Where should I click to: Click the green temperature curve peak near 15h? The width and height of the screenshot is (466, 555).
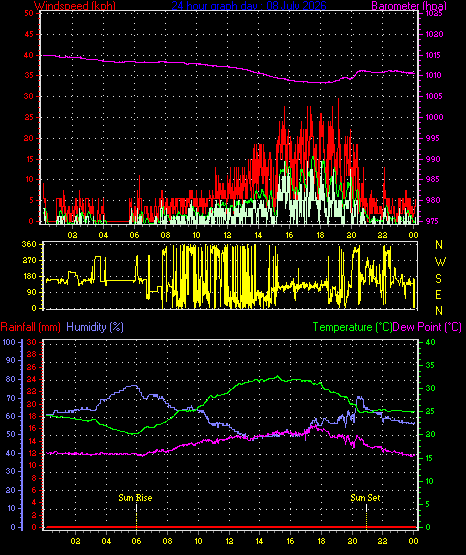277,377
